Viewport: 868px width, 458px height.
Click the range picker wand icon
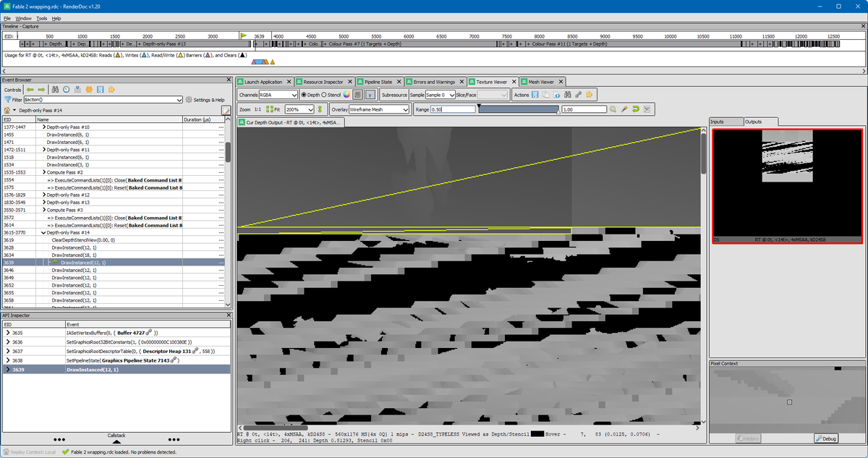(624, 109)
